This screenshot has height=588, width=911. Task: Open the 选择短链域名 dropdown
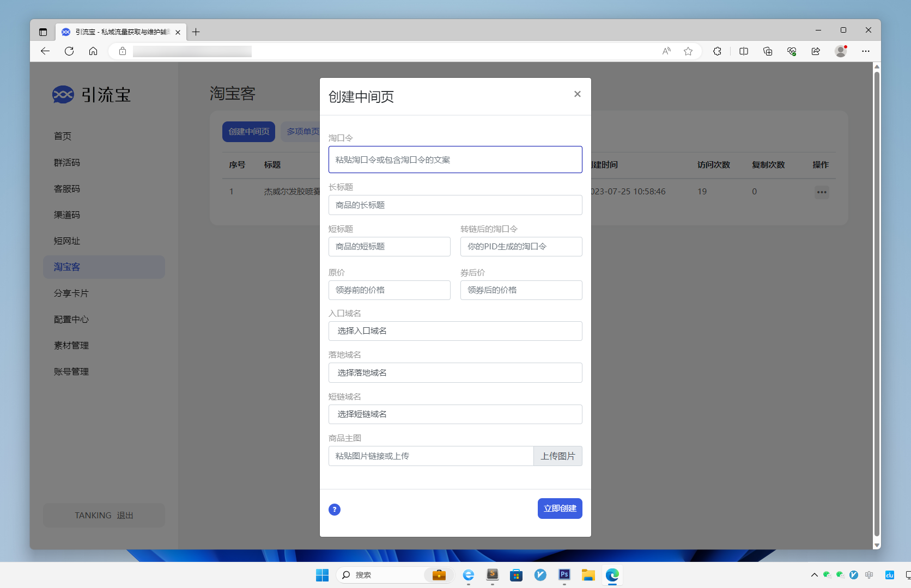(x=456, y=414)
